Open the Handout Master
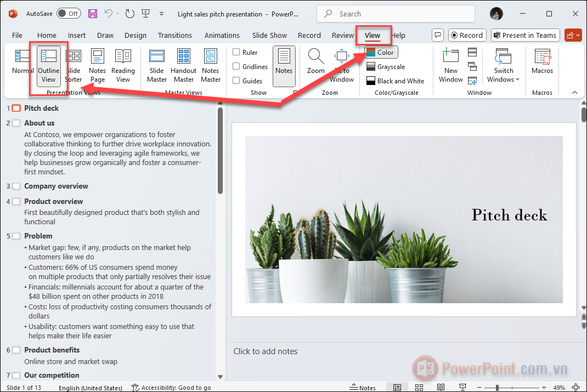 pos(183,65)
